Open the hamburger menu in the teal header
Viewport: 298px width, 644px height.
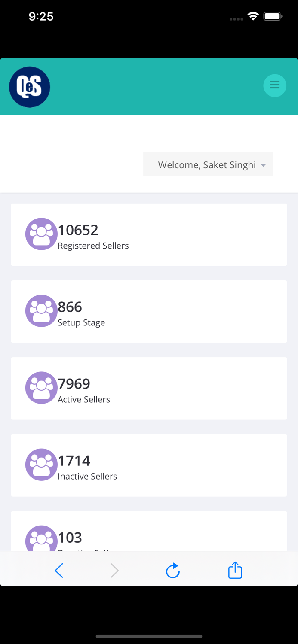(274, 85)
